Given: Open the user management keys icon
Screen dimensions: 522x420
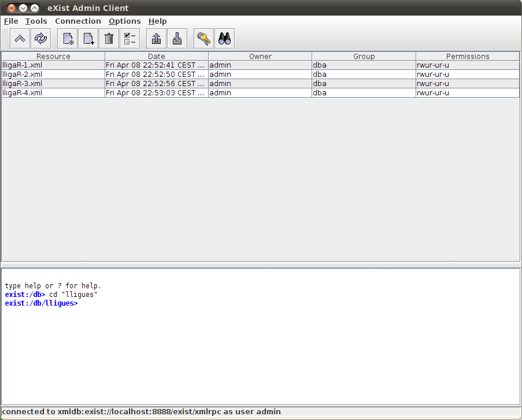Looking at the screenshot, I should 203,39.
